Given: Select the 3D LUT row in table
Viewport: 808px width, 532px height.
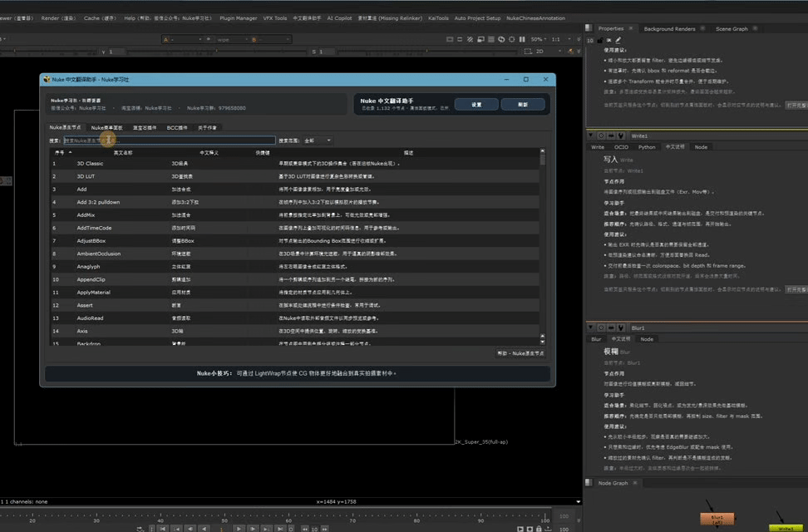Looking at the screenshot, I should [x=295, y=176].
